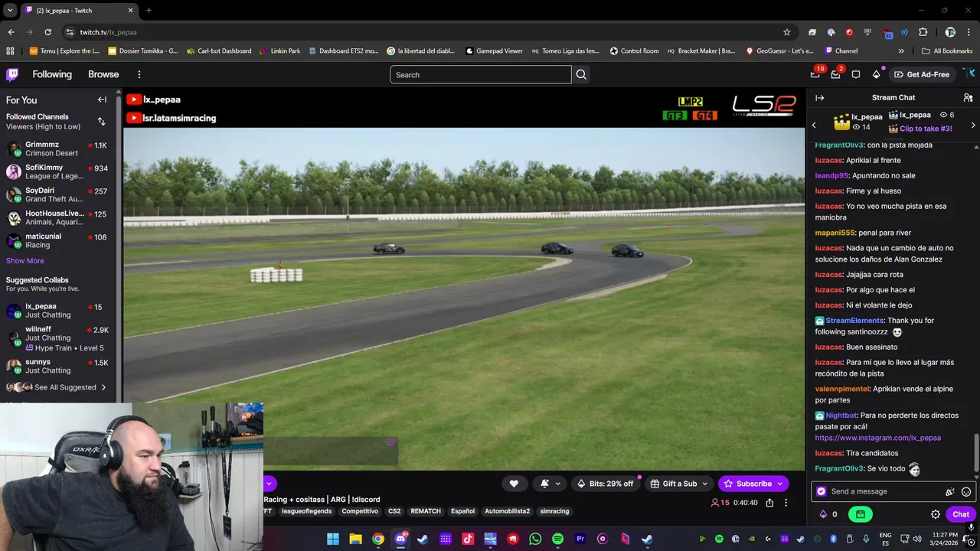Screen dimensions: 980x551
Task: Open Chrome tab search dropdown
Action: (10, 11)
